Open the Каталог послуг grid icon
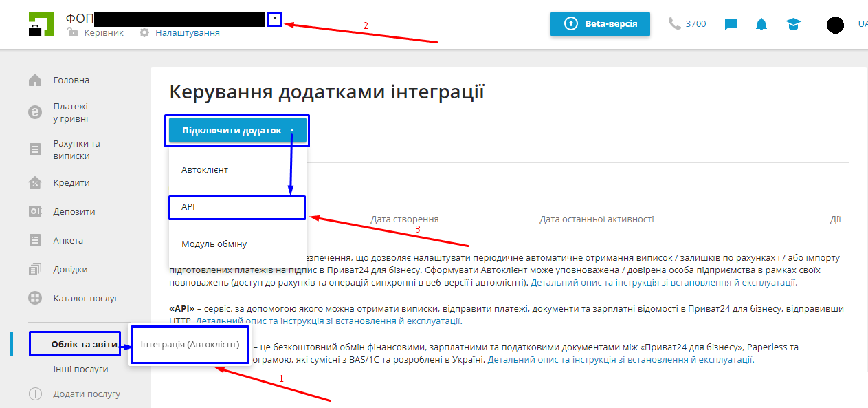This screenshot has height=408, width=868. [35, 299]
